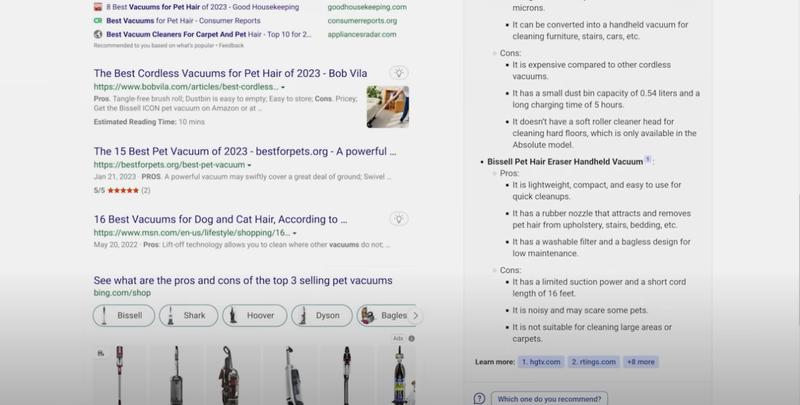Click the help question mark icon in chat
Image resolution: width=800 pixels, height=405 pixels.
[480, 398]
